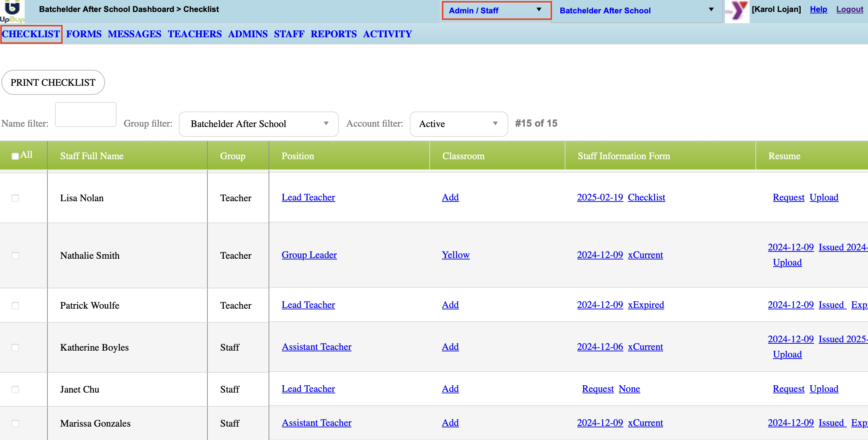
Task: Check the box beside Janet Chu
Action: point(15,389)
